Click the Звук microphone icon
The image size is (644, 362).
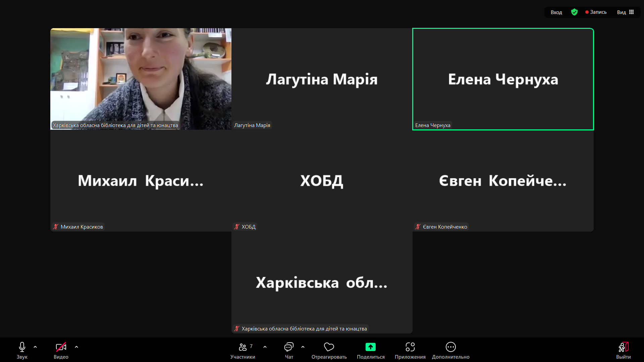click(22, 347)
